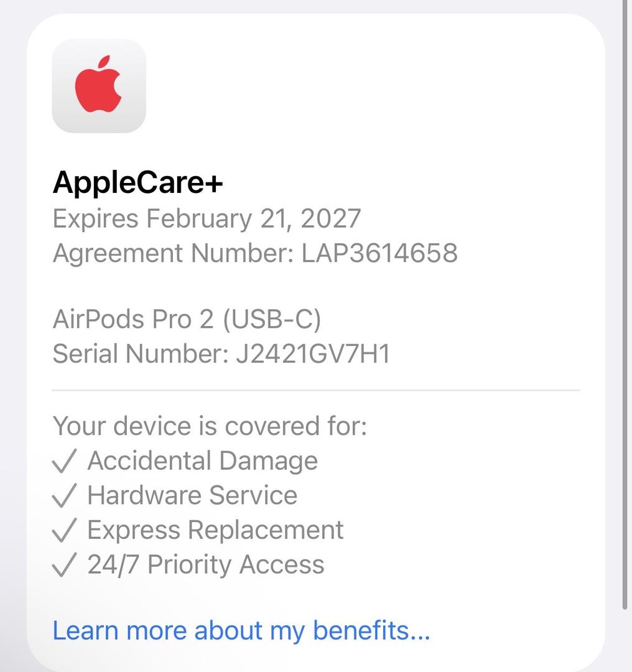
Task: Tap the AppleCare+ heading
Action: point(137,183)
